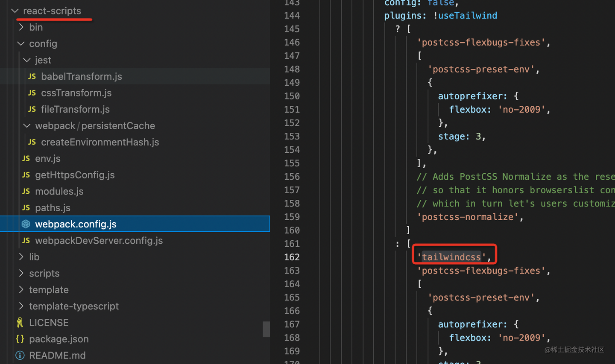Image resolution: width=615 pixels, height=364 pixels.
Task: Click the JS icon beside createEnvironmentHash.js
Action: (x=32, y=142)
